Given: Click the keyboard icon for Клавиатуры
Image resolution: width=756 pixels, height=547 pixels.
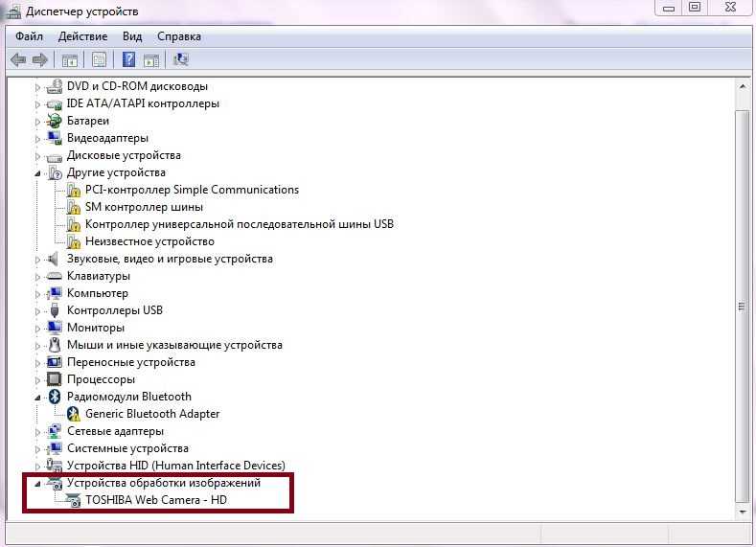Looking at the screenshot, I should tap(55, 276).
